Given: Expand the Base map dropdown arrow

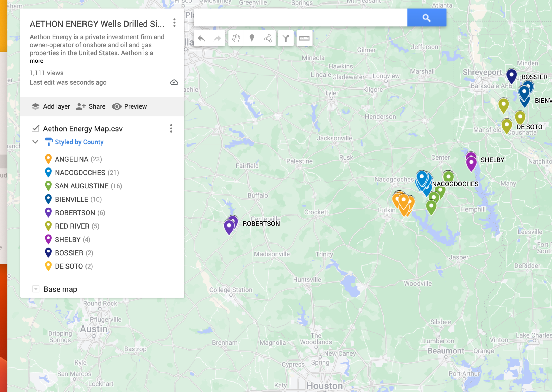Looking at the screenshot, I should pyautogui.click(x=36, y=289).
